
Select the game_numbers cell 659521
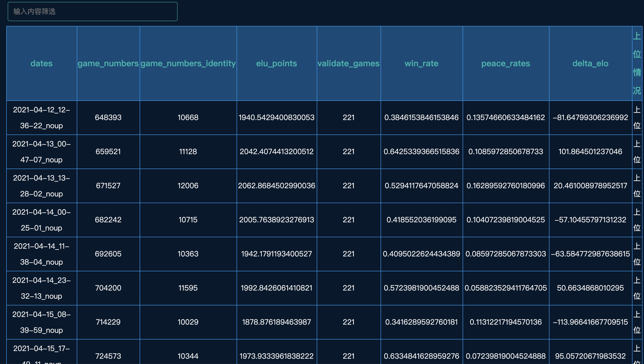(x=108, y=152)
